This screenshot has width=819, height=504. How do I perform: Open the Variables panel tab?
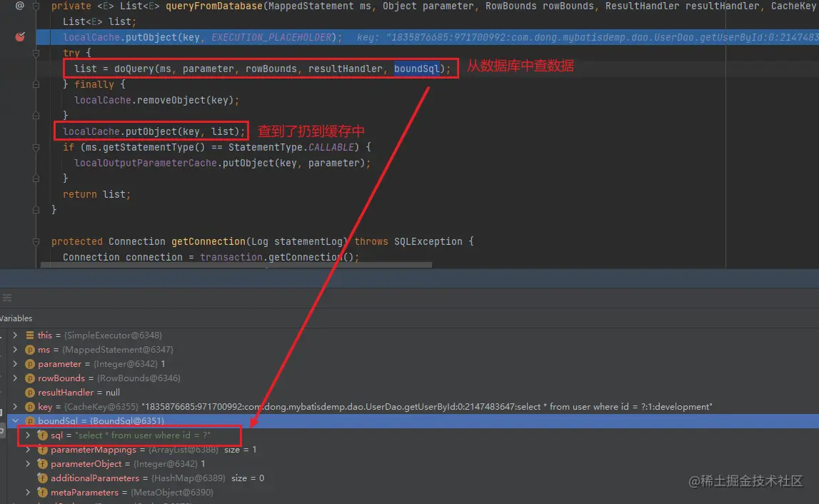click(16, 318)
